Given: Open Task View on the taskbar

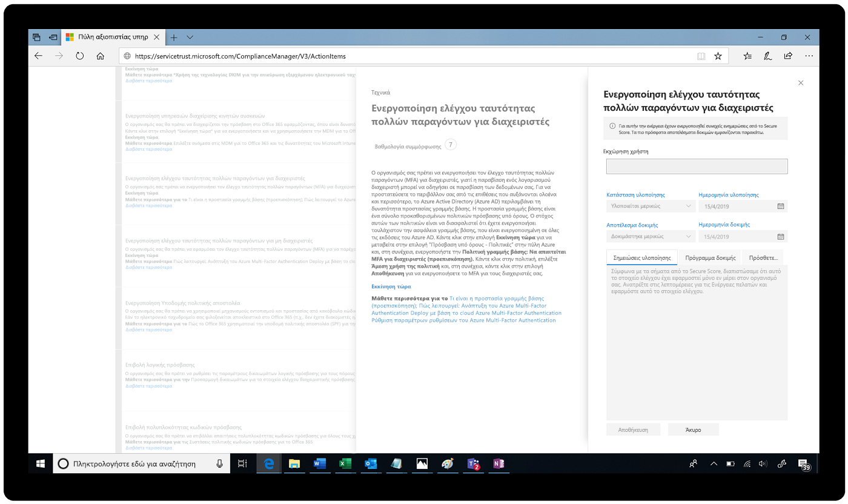Looking at the screenshot, I should pyautogui.click(x=242, y=464).
